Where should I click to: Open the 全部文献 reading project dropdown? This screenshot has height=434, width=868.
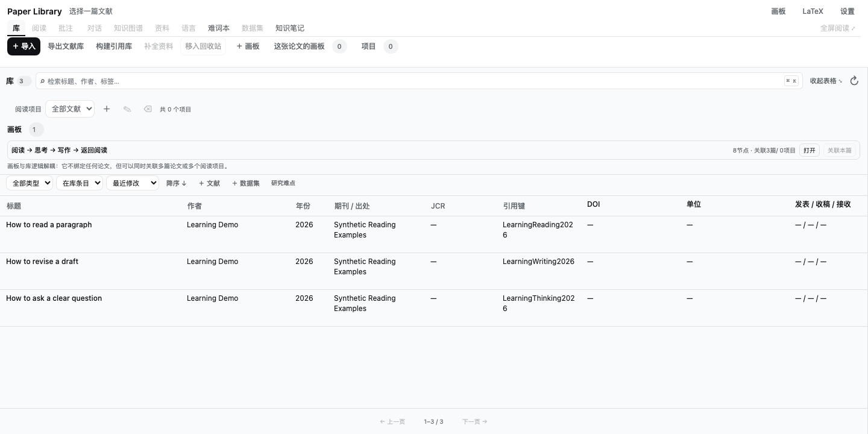(x=70, y=109)
